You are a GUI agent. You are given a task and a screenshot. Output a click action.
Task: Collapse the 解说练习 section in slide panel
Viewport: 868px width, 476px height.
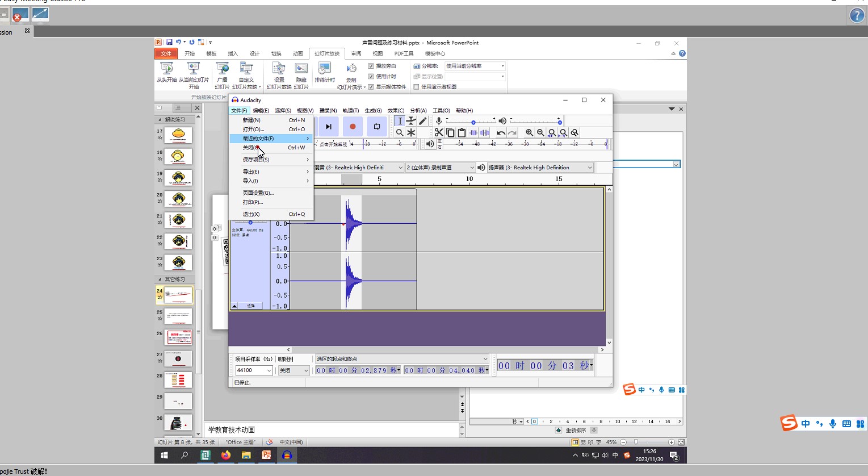click(x=160, y=120)
